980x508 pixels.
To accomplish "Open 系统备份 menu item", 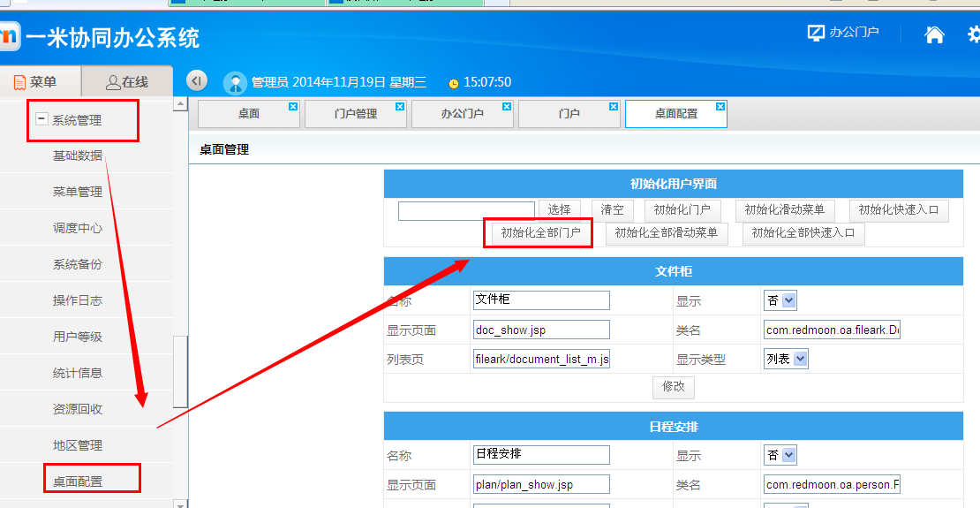I will coord(78,265).
